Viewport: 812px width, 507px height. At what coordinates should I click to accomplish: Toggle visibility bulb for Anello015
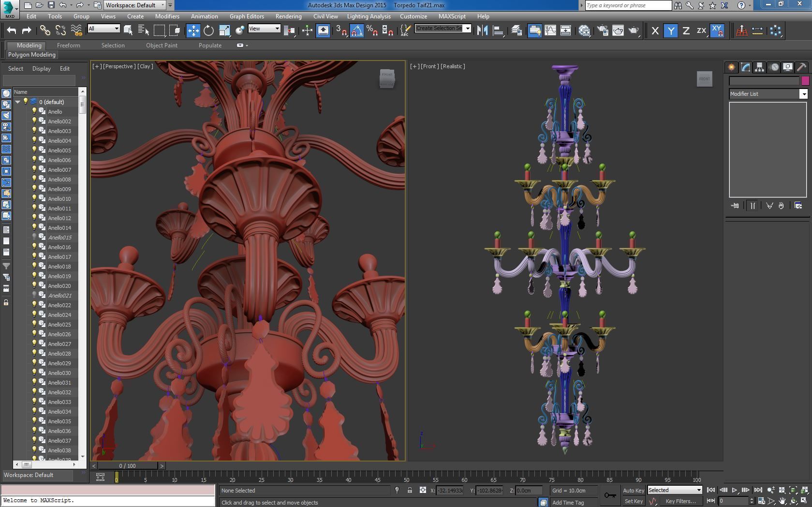34,237
